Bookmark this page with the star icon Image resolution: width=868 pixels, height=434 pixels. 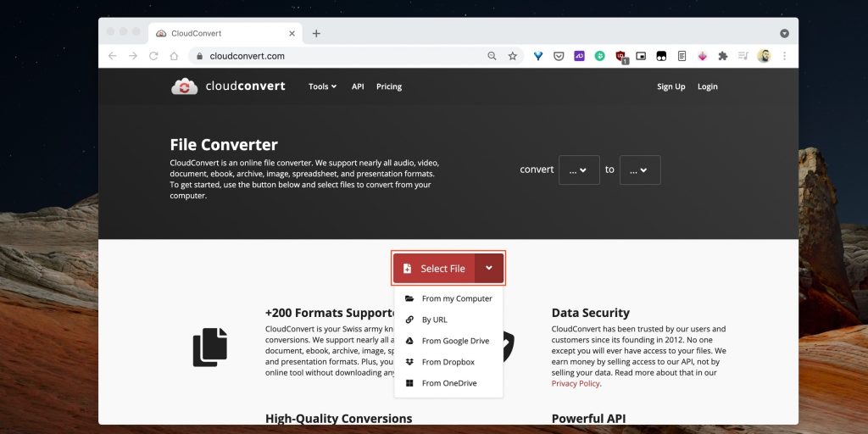pos(513,56)
